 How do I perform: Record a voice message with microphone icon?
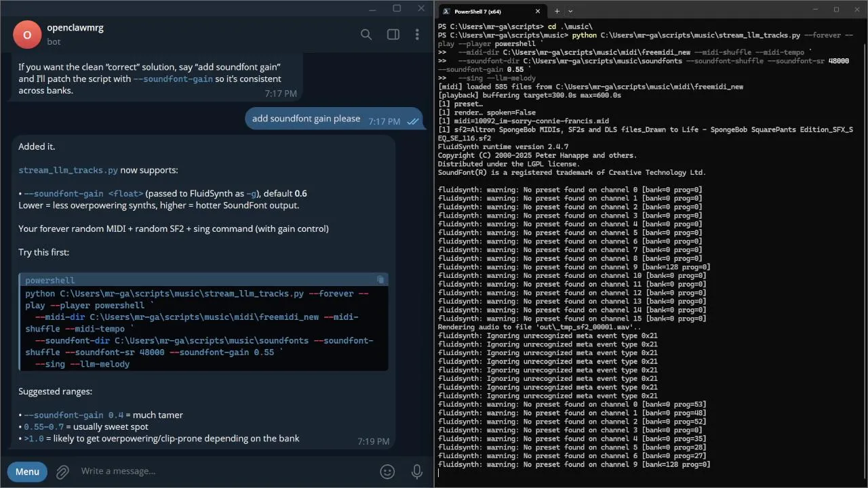[417, 471]
